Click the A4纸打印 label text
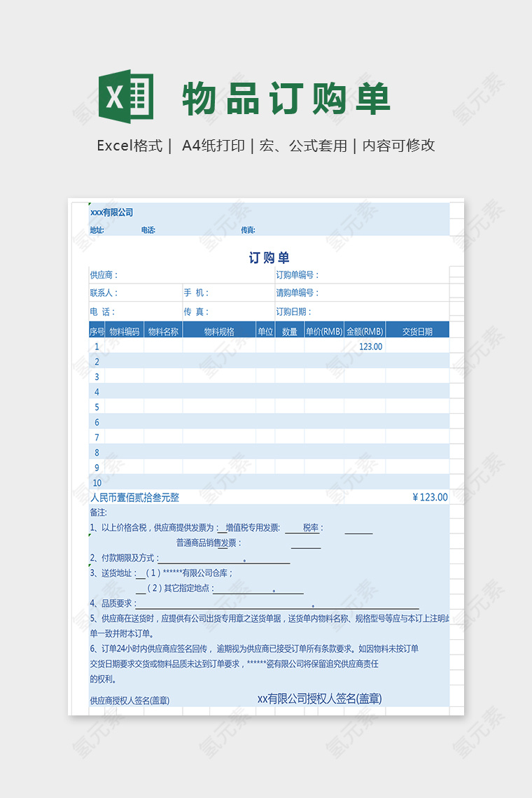 [213, 146]
